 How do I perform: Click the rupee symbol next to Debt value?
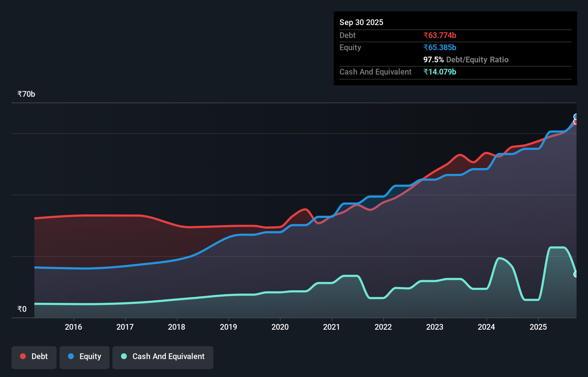pos(426,35)
